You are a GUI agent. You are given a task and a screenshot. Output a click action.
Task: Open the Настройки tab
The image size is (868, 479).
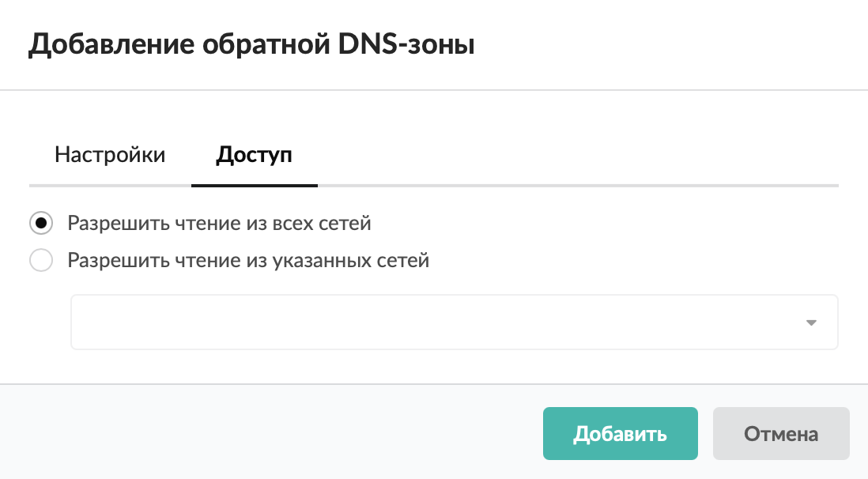pyautogui.click(x=110, y=155)
